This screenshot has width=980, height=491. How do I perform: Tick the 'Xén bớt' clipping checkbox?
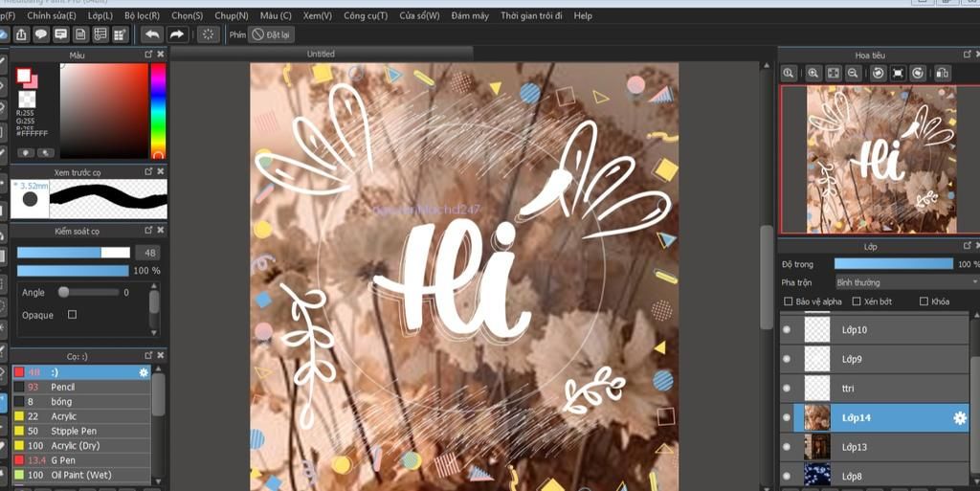[857, 301]
